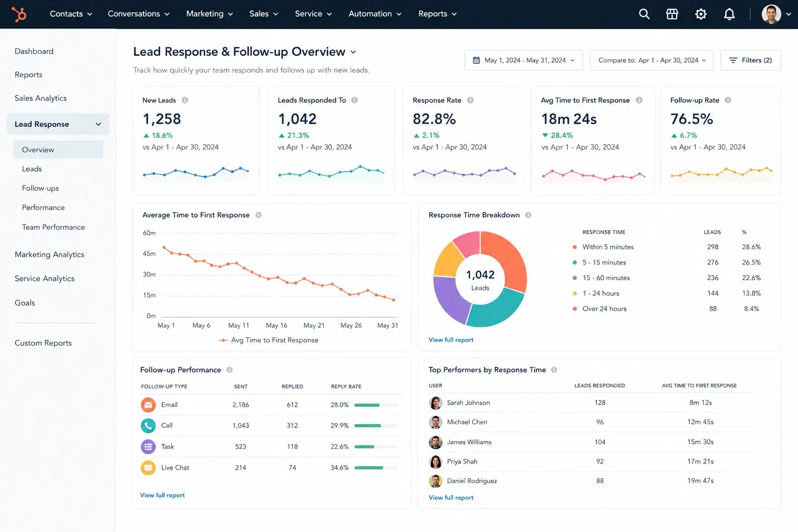This screenshot has width=798, height=532.
Task: Select Leads under Lead Response
Action: coord(32,169)
